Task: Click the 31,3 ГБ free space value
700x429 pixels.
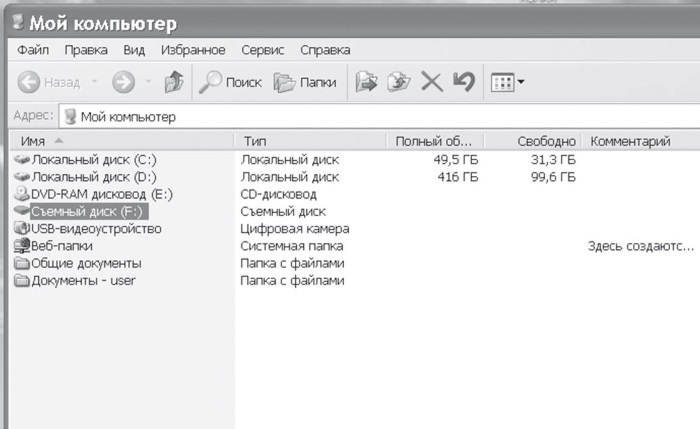Action: pos(553,159)
